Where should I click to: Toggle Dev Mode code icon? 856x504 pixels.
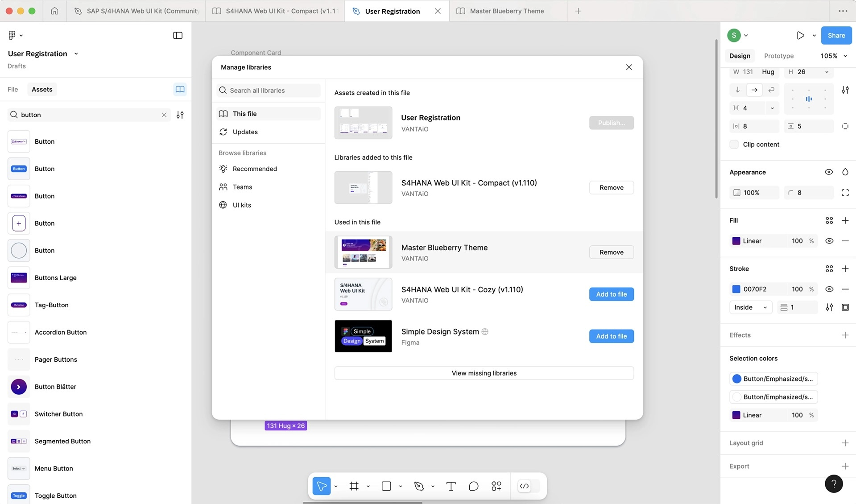[524, 486]
